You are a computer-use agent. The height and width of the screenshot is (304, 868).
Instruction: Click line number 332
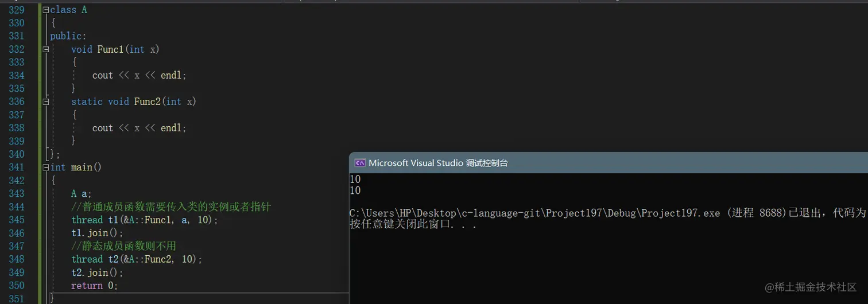click(x=17, y=49)
